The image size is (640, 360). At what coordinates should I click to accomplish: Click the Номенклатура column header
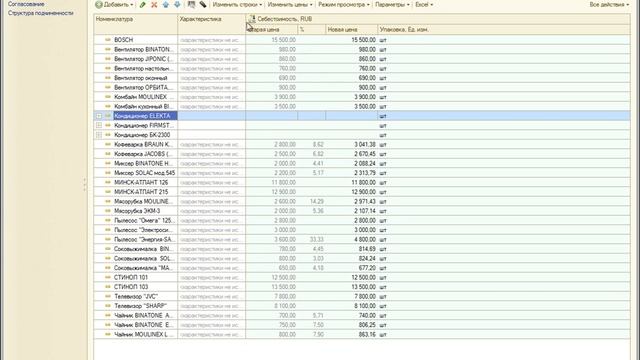tap(136, 24)
